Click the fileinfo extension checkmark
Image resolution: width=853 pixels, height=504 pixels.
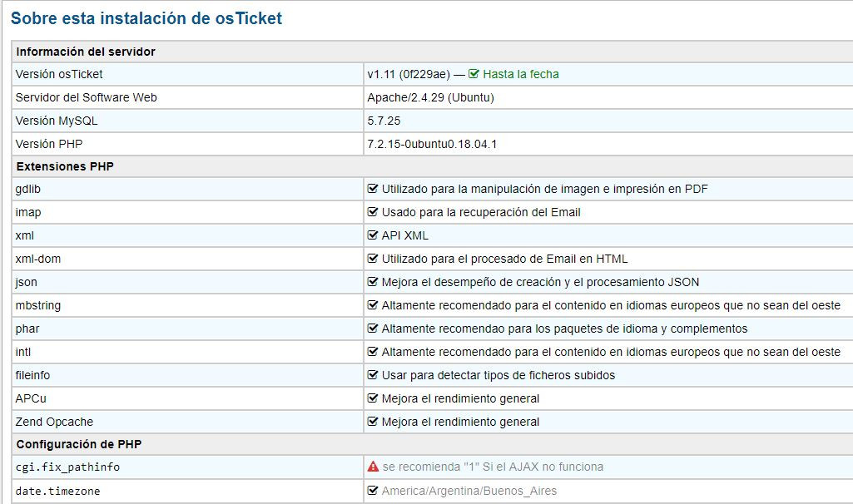[x=373, y=375]
